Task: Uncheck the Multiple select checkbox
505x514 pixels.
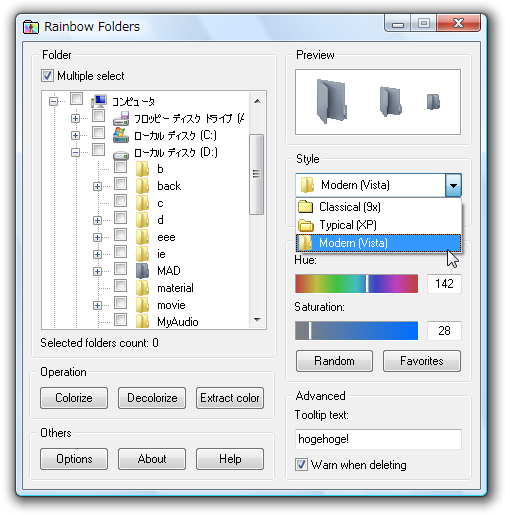Action: pyautogui.click(x=47, y=76)
